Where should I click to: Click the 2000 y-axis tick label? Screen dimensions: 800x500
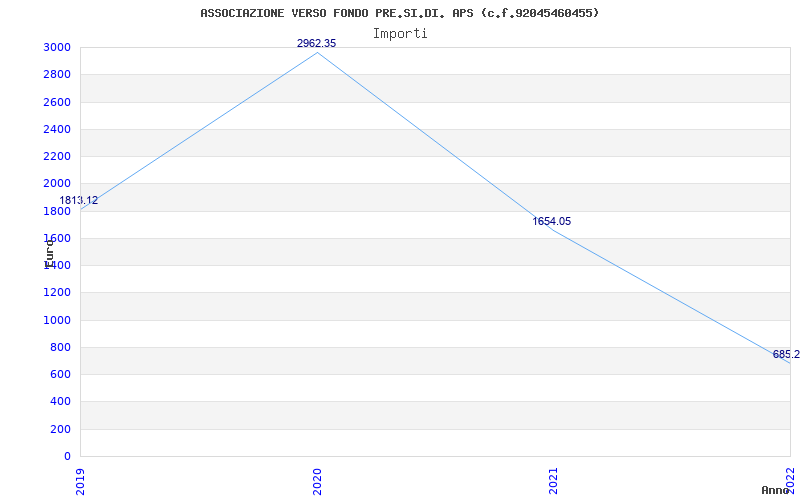(57, 184)
